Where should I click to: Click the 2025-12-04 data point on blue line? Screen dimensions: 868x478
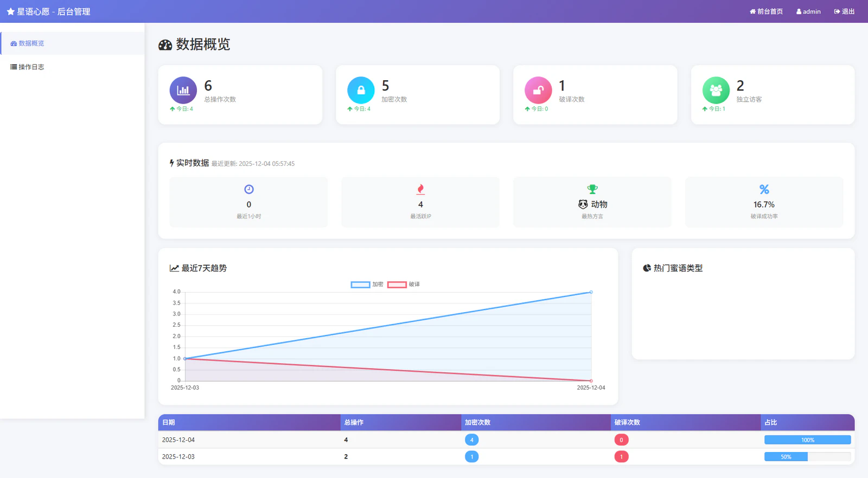tap(591, 292)
